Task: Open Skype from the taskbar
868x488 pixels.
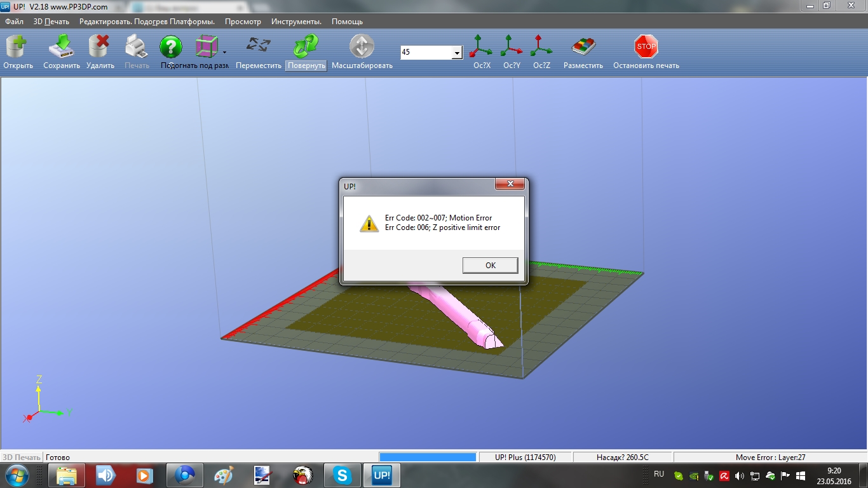Action: click(342, 475)
